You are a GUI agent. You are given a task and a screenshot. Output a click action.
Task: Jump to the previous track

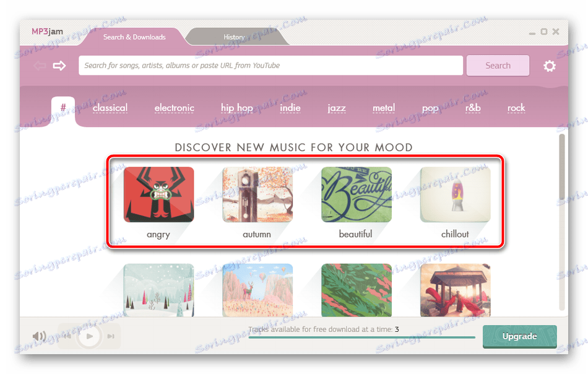[x=68, y=336]
